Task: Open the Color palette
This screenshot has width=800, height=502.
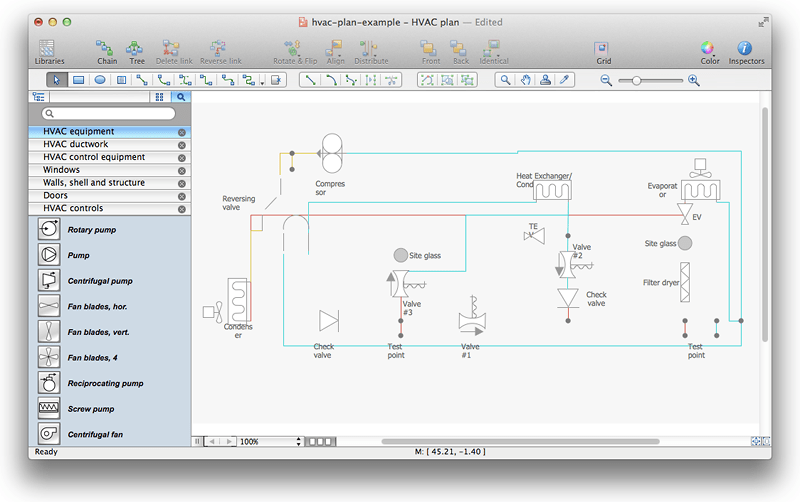Action: coord(709,52)
